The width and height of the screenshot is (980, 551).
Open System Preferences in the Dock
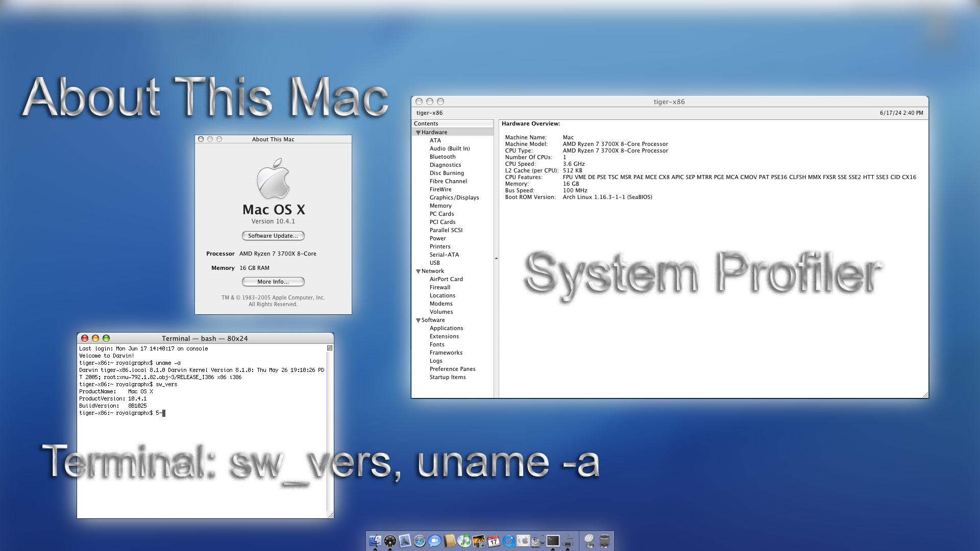pyautogui.click(x=523, y=541)
